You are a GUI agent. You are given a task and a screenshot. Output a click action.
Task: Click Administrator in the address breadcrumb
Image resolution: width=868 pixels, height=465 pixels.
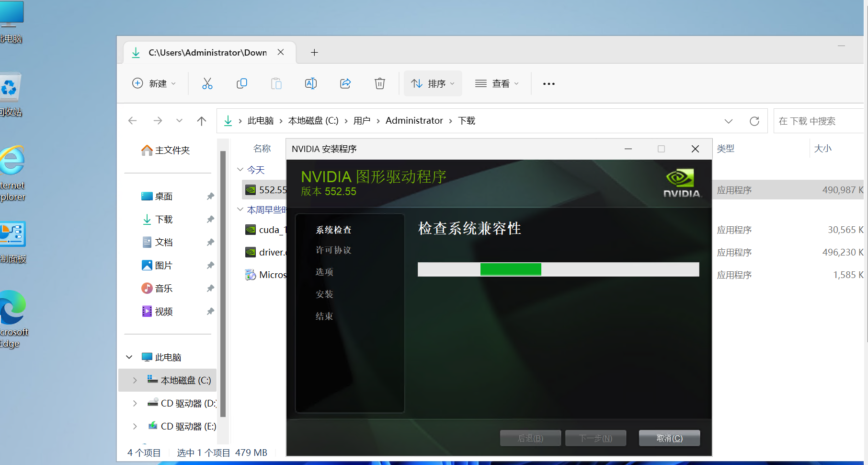414,121
